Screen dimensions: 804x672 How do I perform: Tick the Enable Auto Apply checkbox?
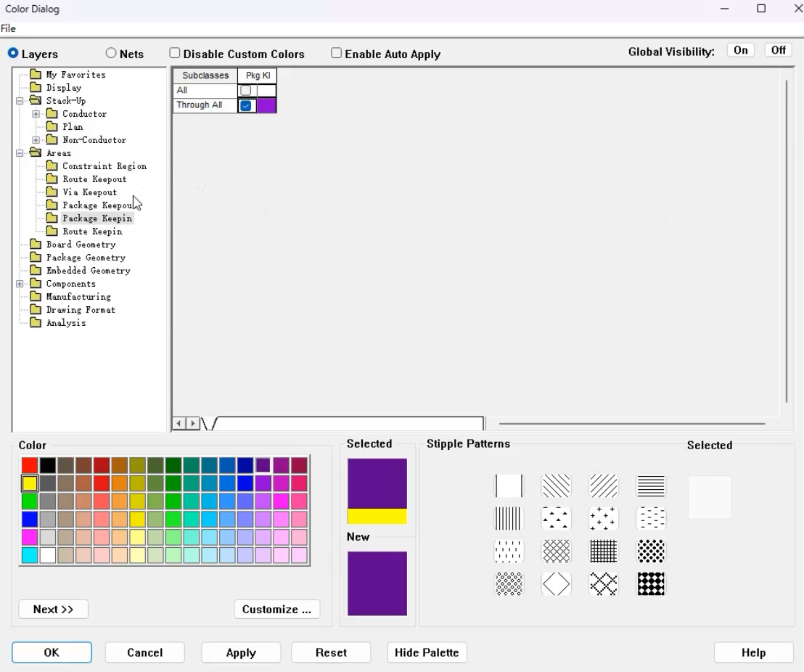coord(337,53)
